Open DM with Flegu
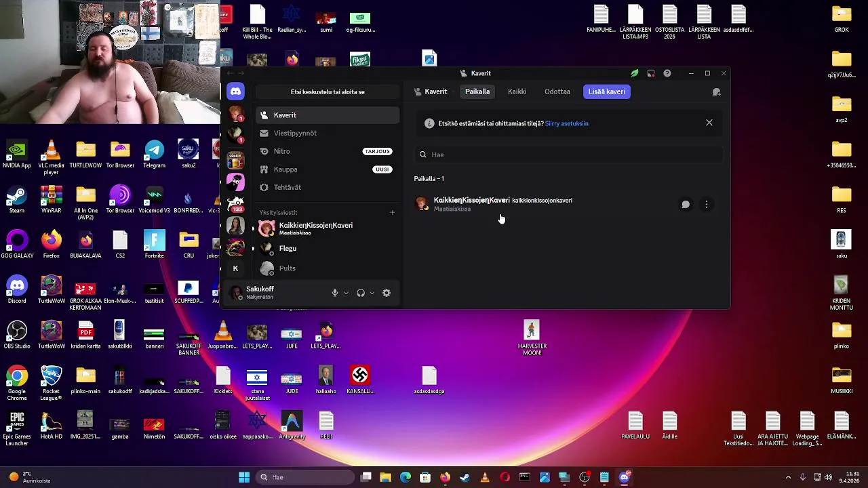The image size is (868, 488). point(328,248)
